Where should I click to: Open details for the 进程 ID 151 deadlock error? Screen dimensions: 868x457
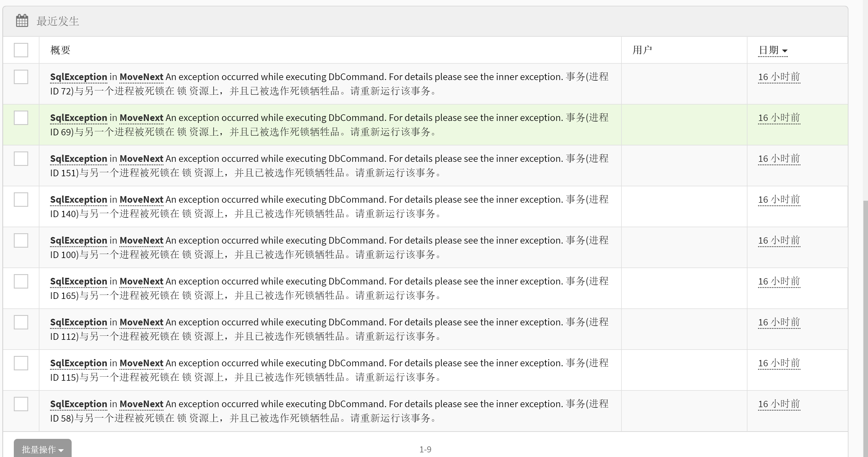78,158
